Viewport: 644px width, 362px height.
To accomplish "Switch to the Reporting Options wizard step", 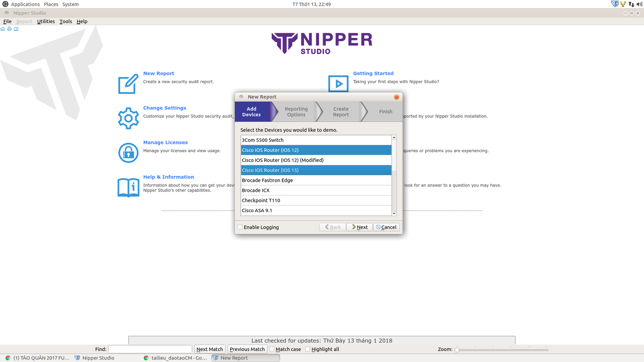I will 296,112.
